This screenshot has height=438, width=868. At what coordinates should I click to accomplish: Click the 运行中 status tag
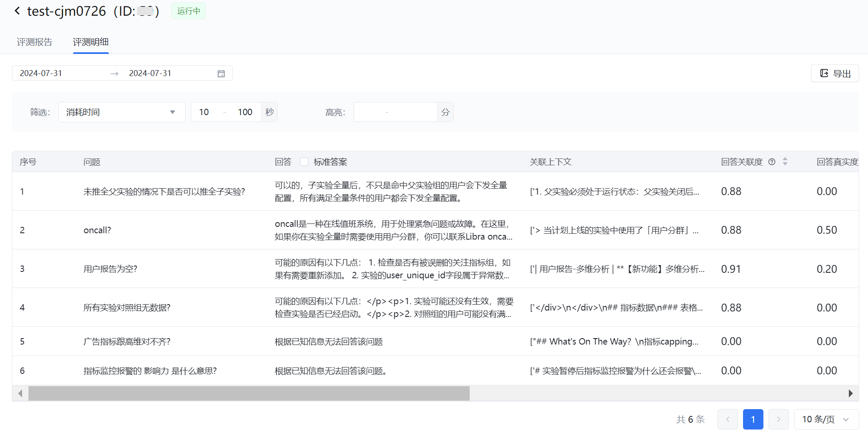[x=189, y=11]
